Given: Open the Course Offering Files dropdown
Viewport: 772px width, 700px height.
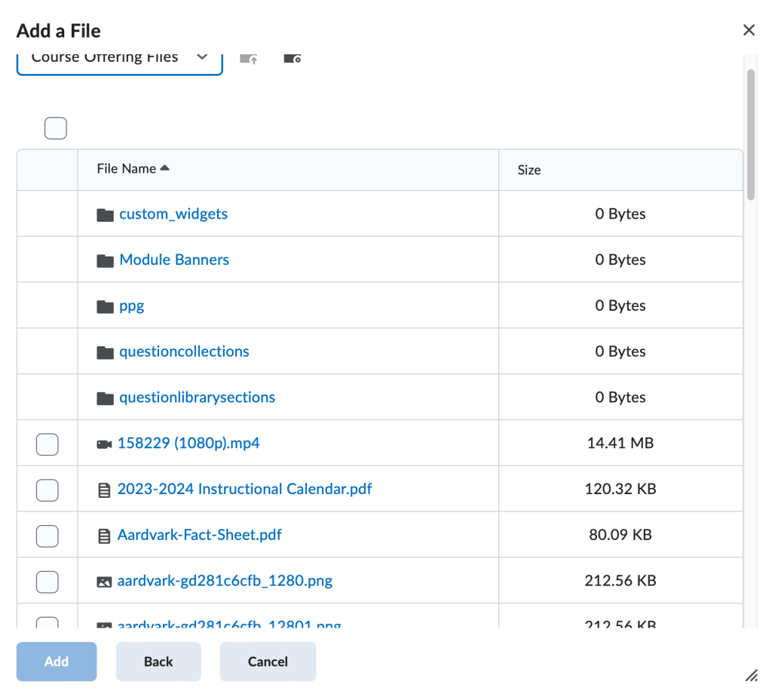Looking at the screenshot, I should (x=119, y=58).
